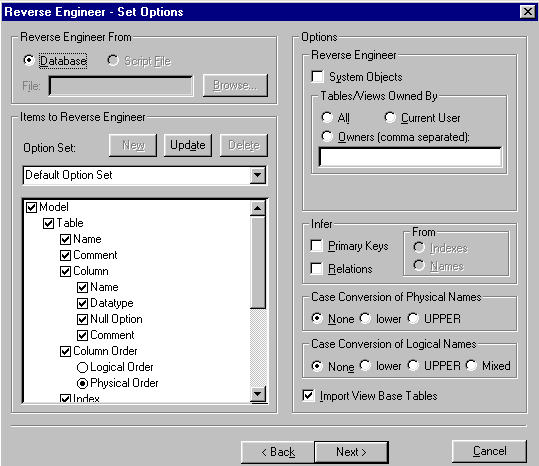Image resolution: width=539 pixels, height=466 pixels.
Task: Enable the System Objects checkbox
Action: point(317,77)
